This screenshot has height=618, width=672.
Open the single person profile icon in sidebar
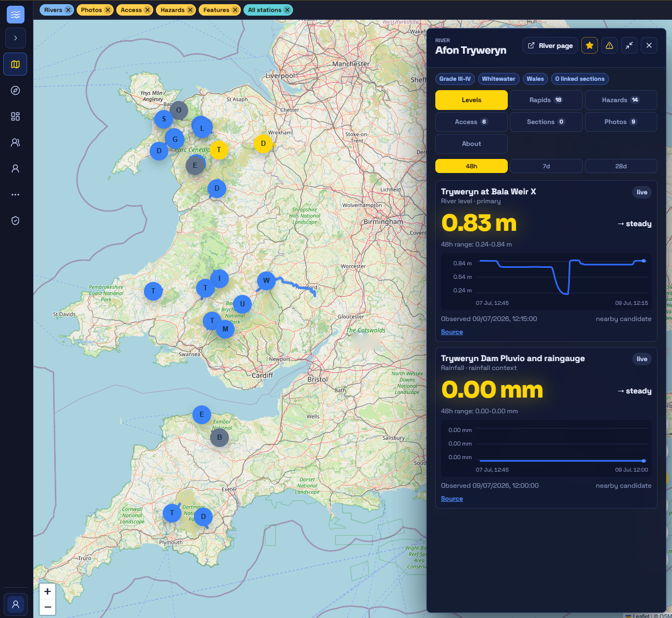(16, 169)
